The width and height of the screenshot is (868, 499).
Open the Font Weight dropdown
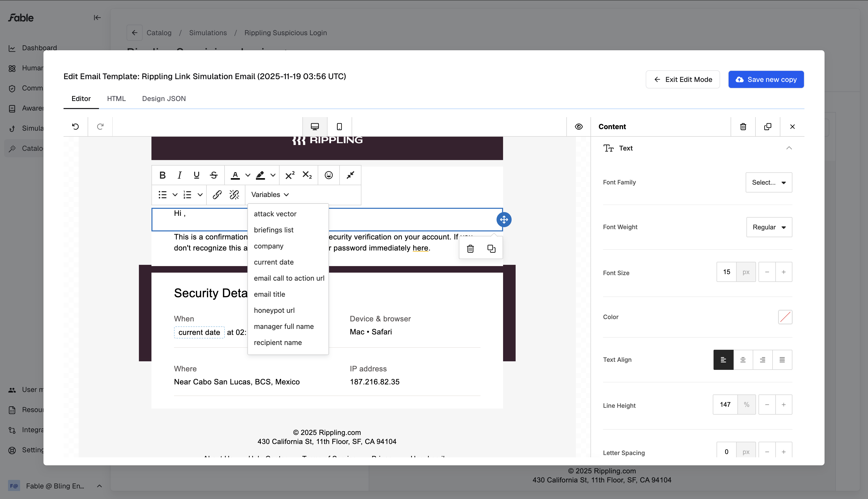coord(769,227)
